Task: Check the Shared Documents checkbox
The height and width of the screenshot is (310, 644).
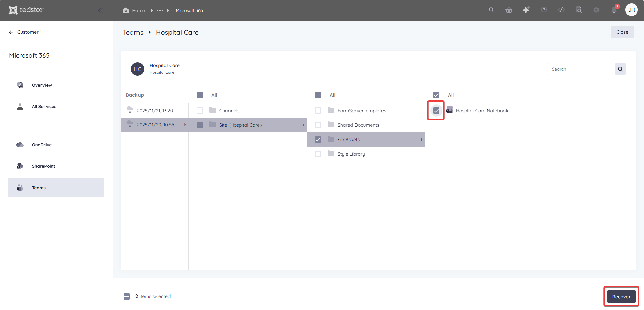Action: pyautogui.click(x=318, y=125)
